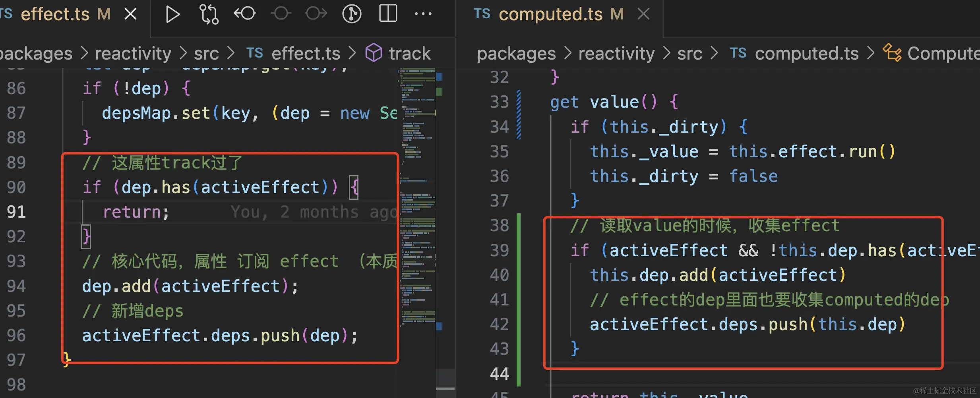
Task: Click 'depsMap.set' on line 87
Action: (156, 113)
